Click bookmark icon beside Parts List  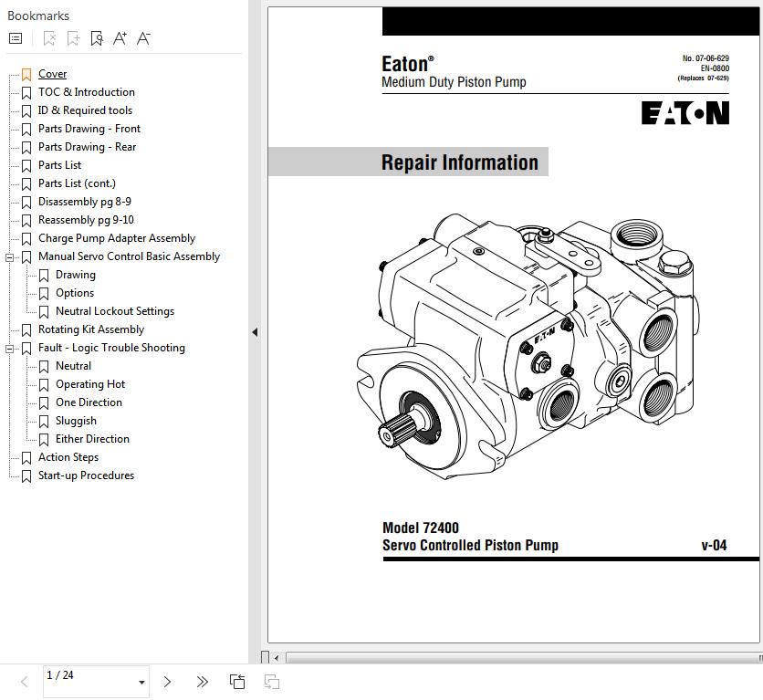click(x=26, y=166)
